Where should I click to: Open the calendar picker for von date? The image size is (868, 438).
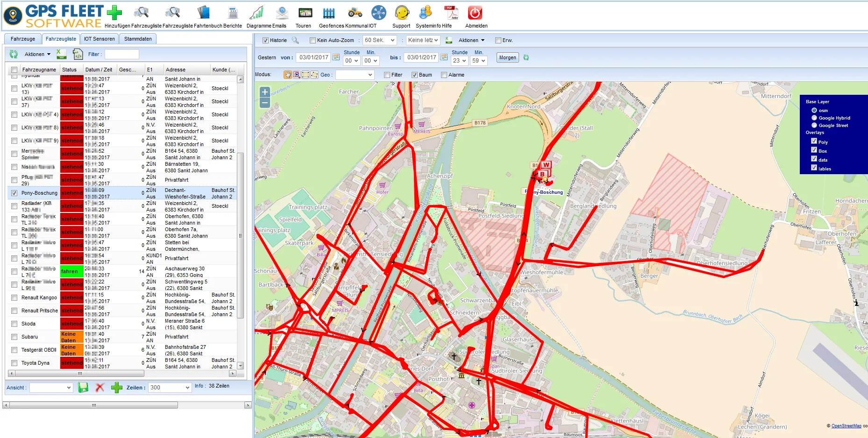336,57
